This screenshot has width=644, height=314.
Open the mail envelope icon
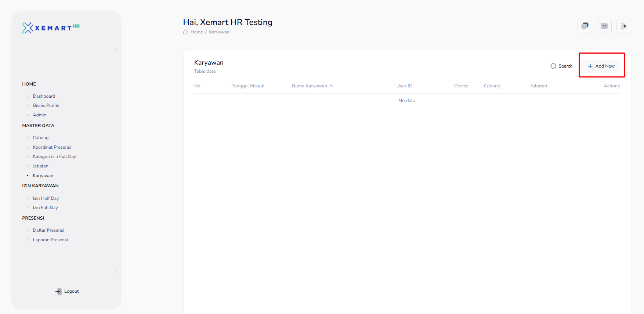pyautogui.click(x=604, y=26)
